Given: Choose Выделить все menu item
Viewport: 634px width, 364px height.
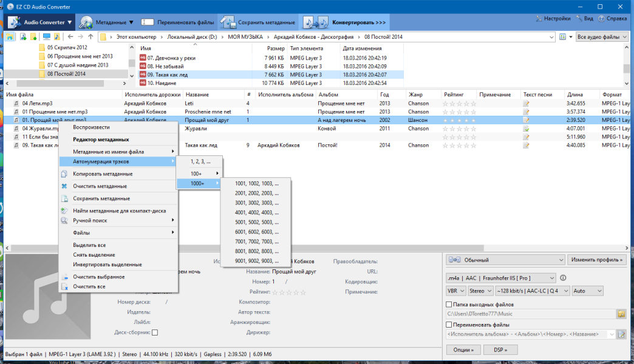Looking at the screenshot, I should pos(118,245).
